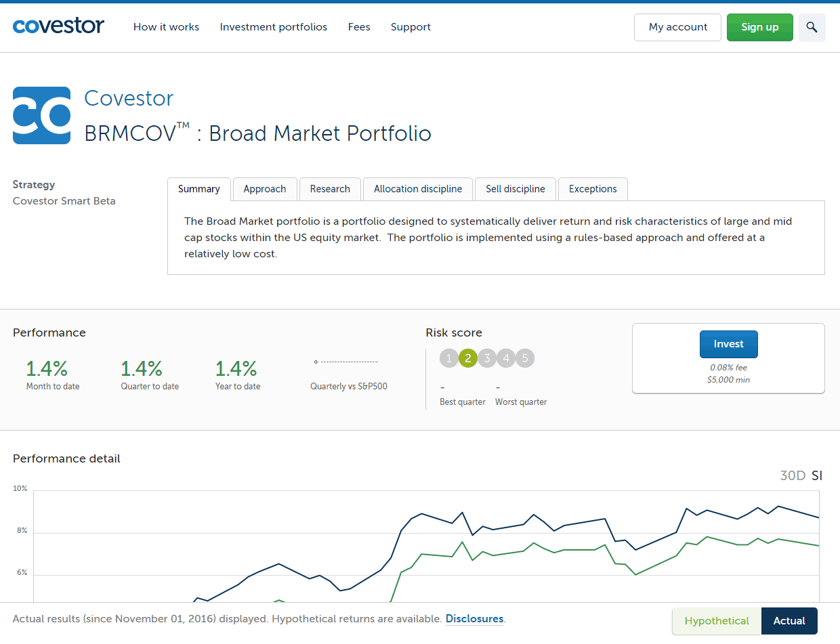Click the 8% axis label on chart
This screenshot has width=840, height=644.
[x=22, y=531]
